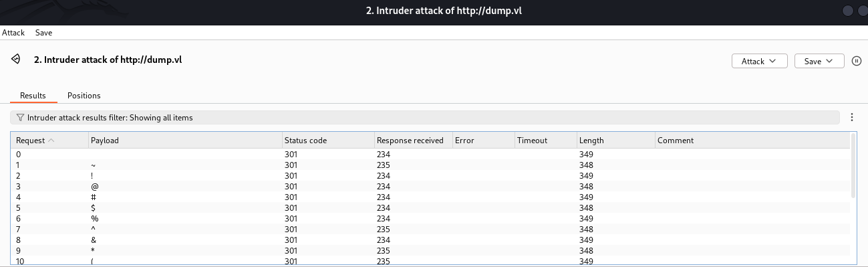868x267 pixels.
Task: Click the Comment column header
Action: (x=752, y=141)
